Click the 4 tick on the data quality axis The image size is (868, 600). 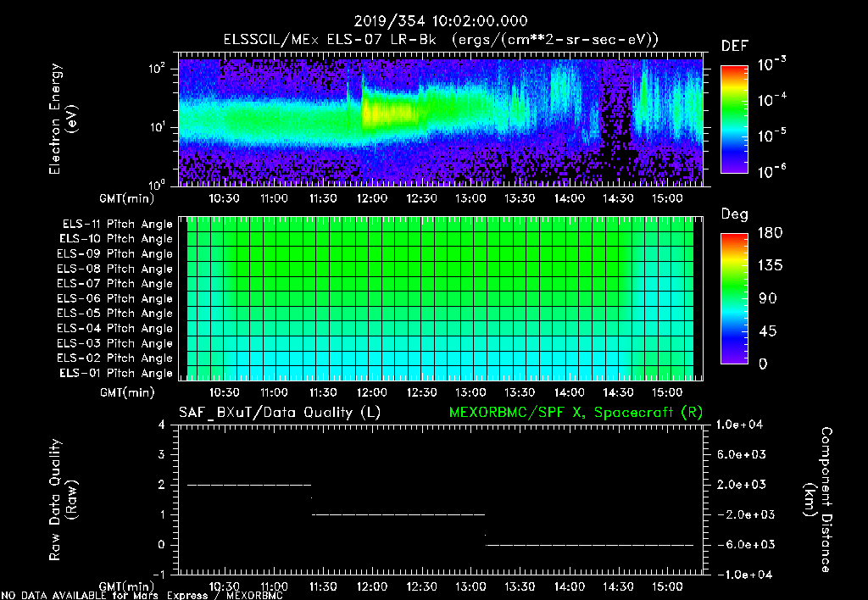pos(162,425)
